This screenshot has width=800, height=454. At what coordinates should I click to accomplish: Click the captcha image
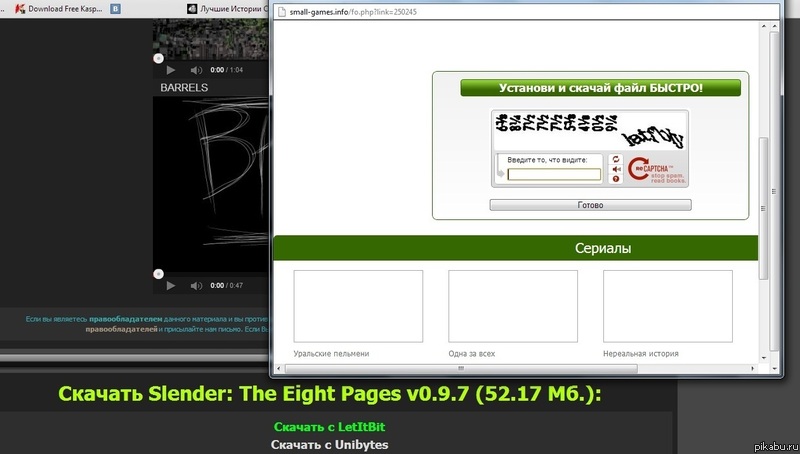pos(590,132)
